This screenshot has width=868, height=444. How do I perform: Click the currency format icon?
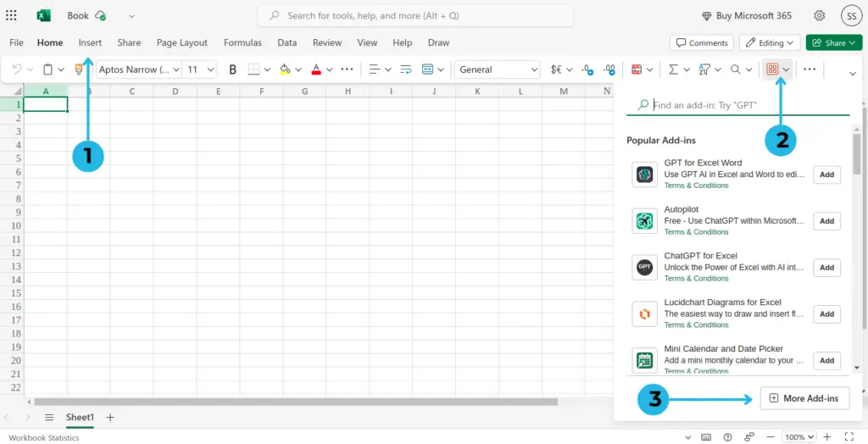coord(556,69)
